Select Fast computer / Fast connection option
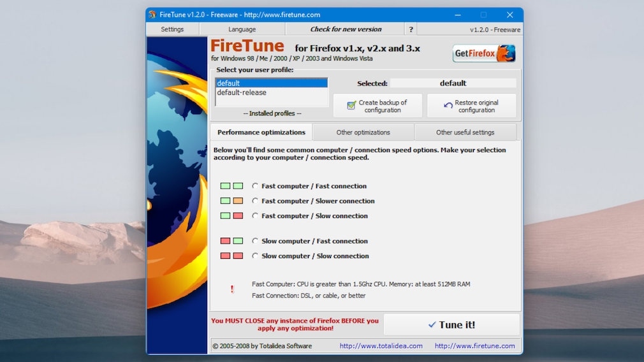Screen dimensions: 644x362 tap(256, 186)
